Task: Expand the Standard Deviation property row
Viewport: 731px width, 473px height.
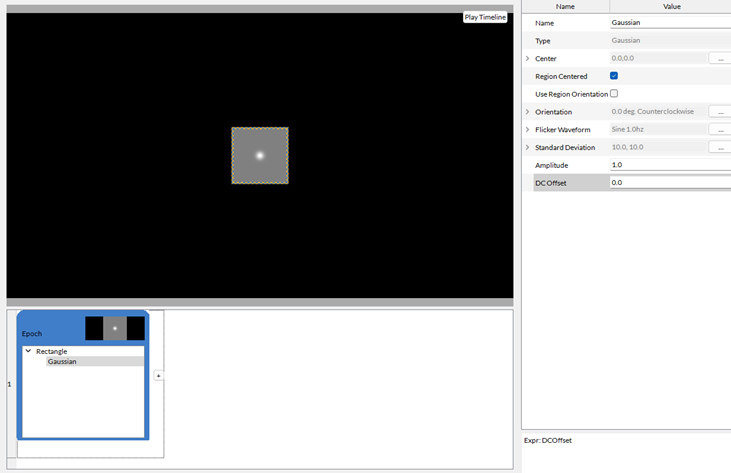Action: (x=527, y=148)
